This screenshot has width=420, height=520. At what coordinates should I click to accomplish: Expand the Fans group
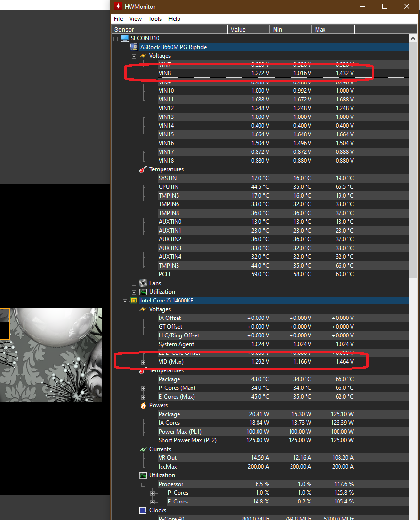134,284
